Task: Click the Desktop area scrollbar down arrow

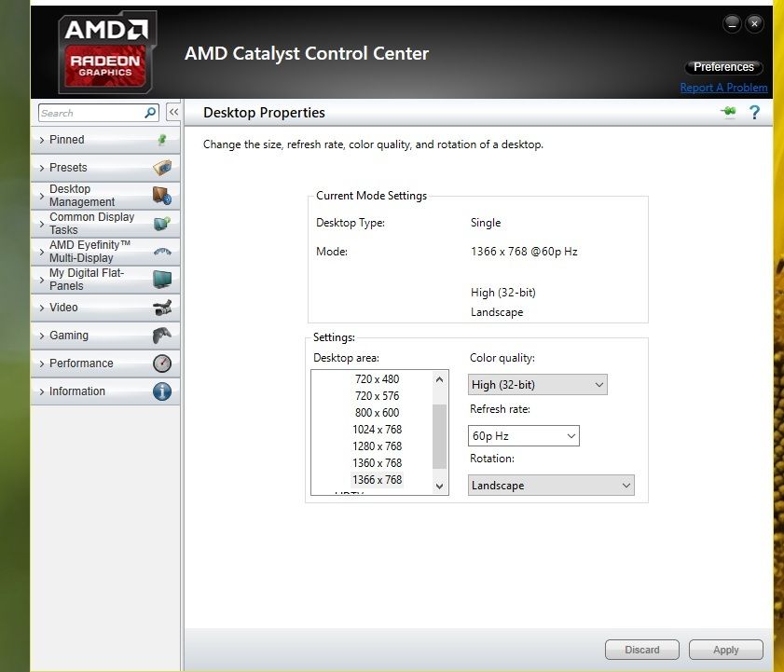Action: pyautogui.click(x=439, y=486)
